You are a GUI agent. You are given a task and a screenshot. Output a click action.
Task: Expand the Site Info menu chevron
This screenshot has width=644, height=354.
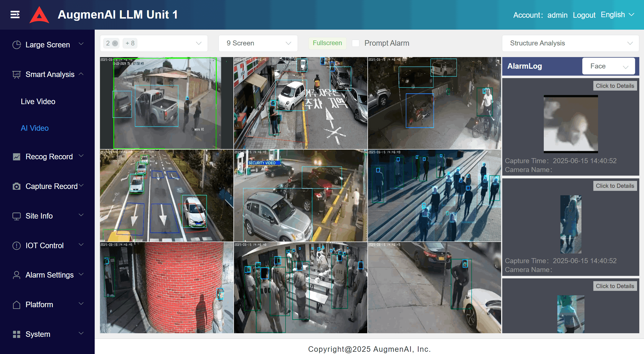point(81,215)
